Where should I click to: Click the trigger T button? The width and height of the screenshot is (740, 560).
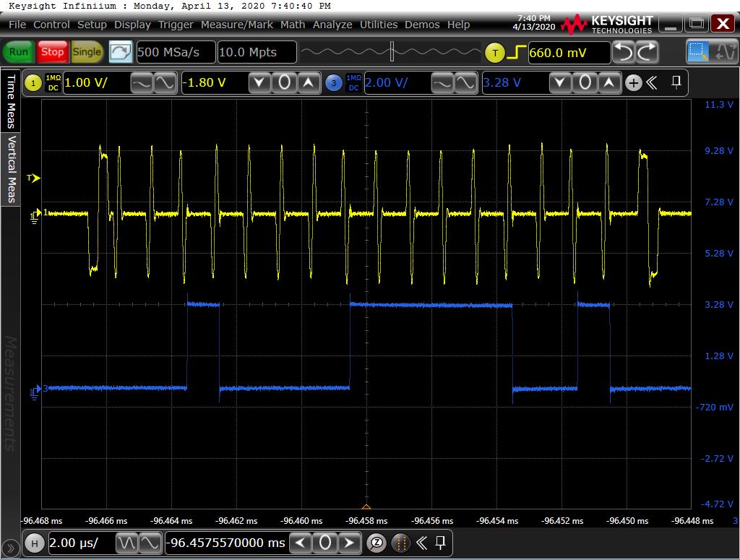494,53
